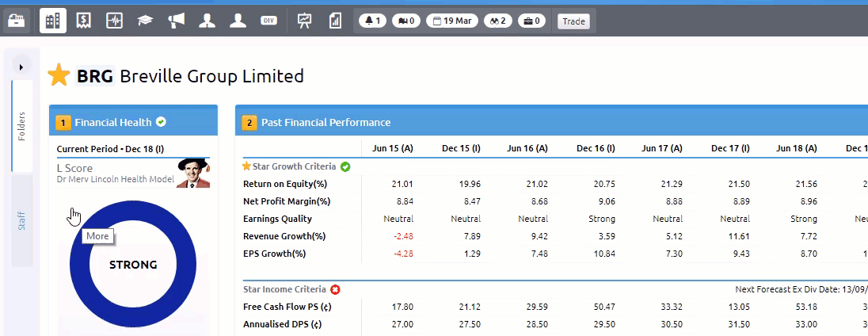Open the presentation chart board icon
This screenshot has width=868, height=336.
coord(304,21)
